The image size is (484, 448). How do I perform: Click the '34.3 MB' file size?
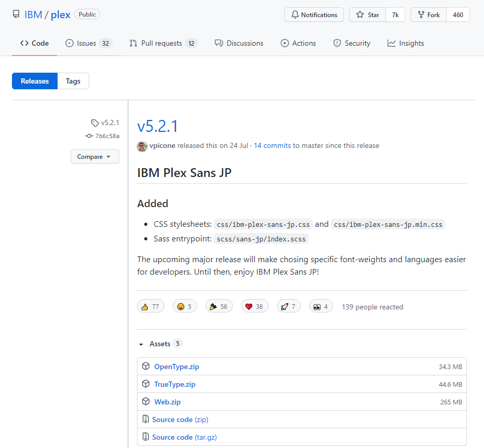[450, 366]
